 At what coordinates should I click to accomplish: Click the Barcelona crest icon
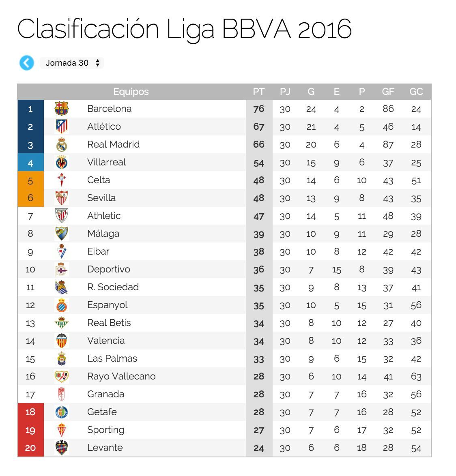[x=62, y=109]
